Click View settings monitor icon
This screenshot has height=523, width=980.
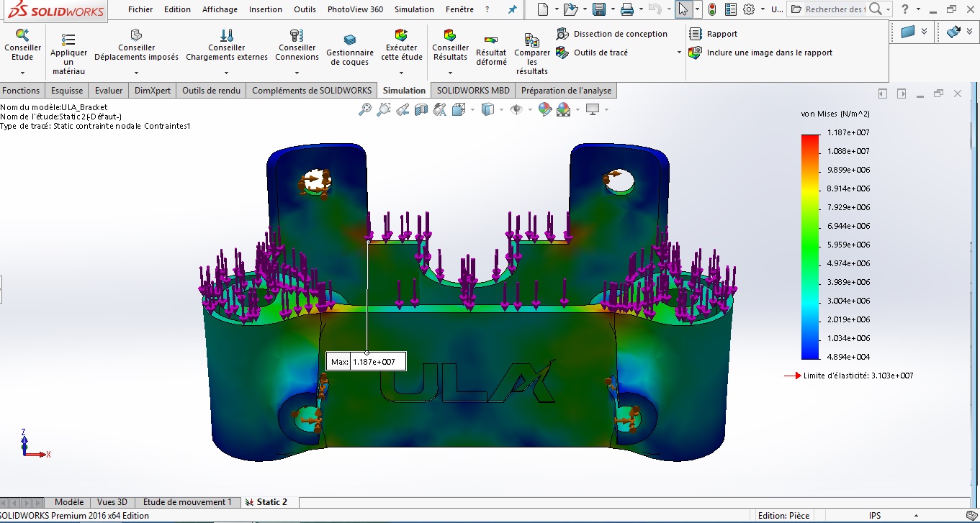pos(593,109)
